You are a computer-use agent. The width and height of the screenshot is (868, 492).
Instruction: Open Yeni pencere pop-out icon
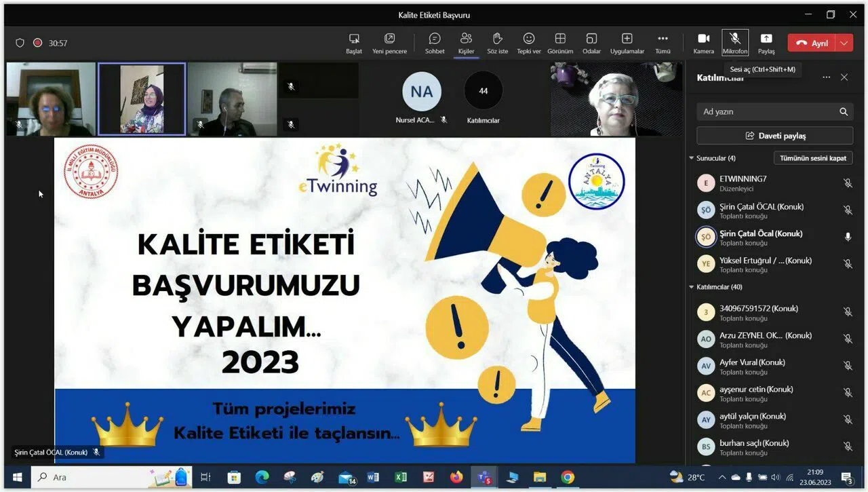(389, 39)
